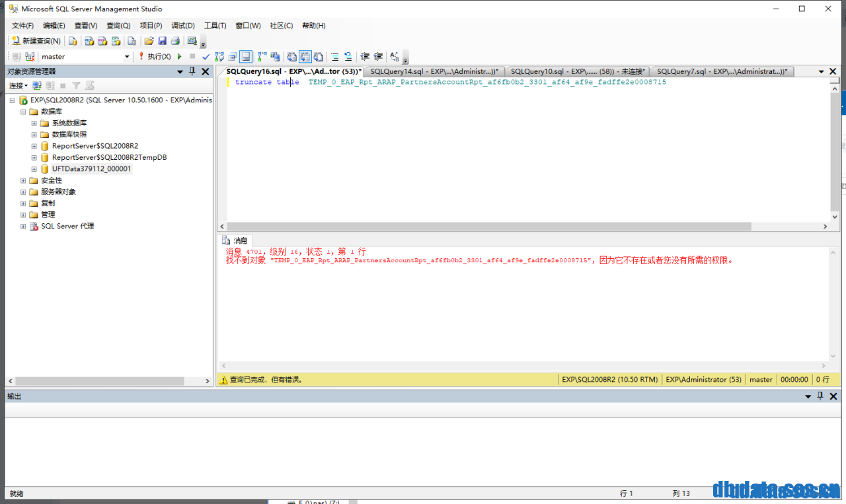Switch to Results to File
The image size is (846, 504).
tap(318, 57)
